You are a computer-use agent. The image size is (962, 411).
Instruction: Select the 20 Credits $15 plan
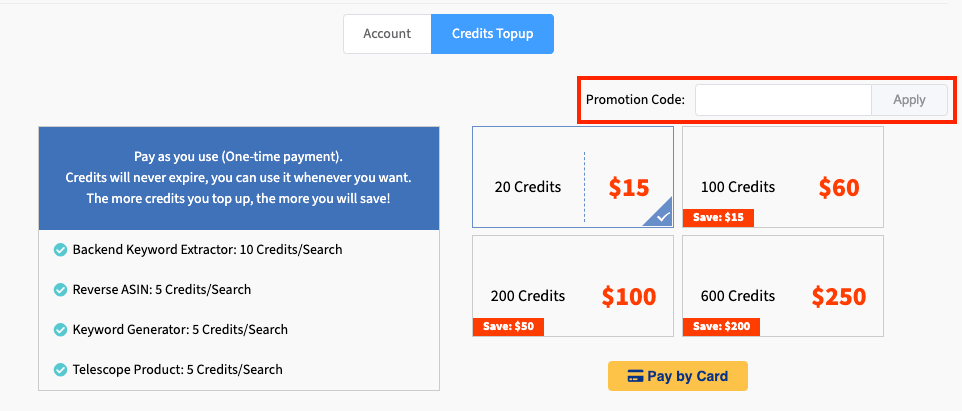click(x=572, y=177)
